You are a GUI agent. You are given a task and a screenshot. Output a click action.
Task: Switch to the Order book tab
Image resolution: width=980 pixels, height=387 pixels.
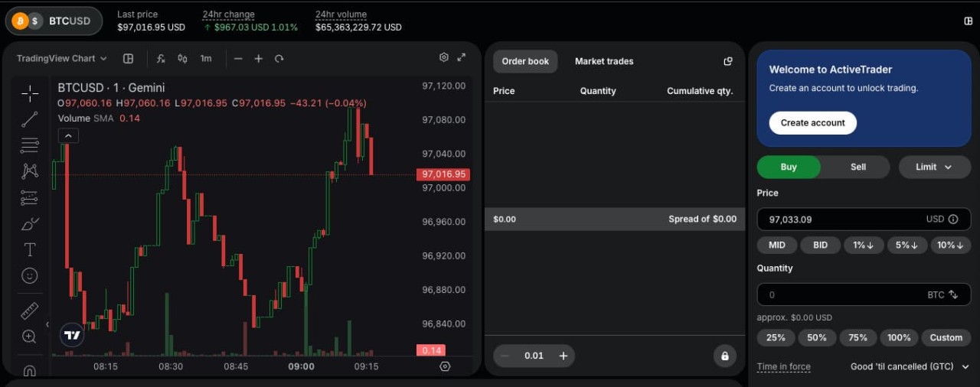tap(525, 61)
